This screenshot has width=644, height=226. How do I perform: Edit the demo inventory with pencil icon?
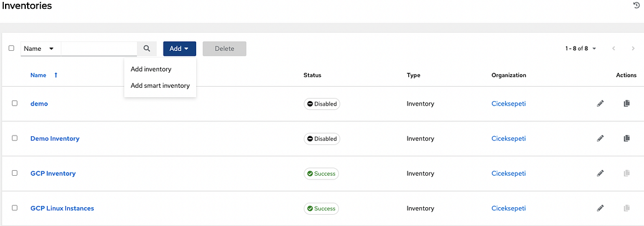coord(601,104)
